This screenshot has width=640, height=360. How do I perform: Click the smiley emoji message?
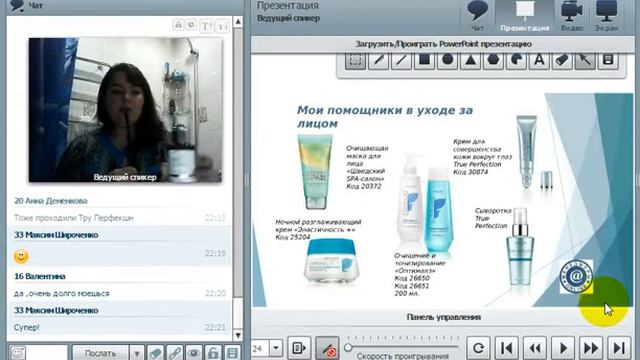tap(21, 256)
